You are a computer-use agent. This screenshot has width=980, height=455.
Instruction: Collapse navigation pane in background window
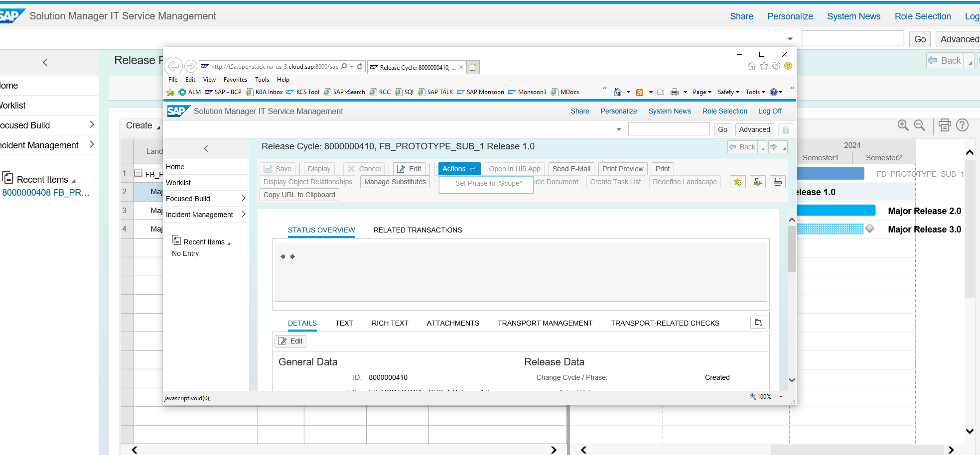(45, 62)
